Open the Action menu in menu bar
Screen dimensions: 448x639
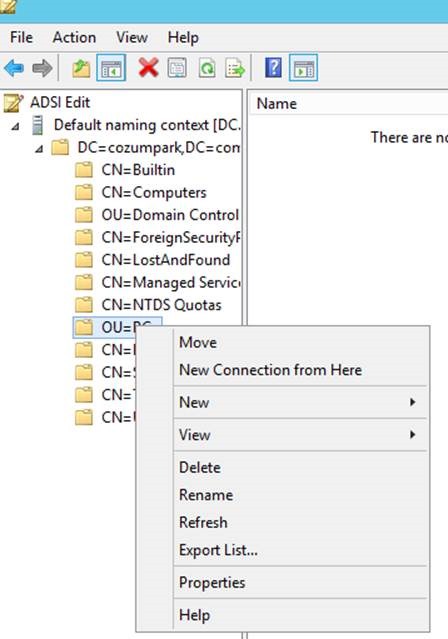click(x=74, y=37)
